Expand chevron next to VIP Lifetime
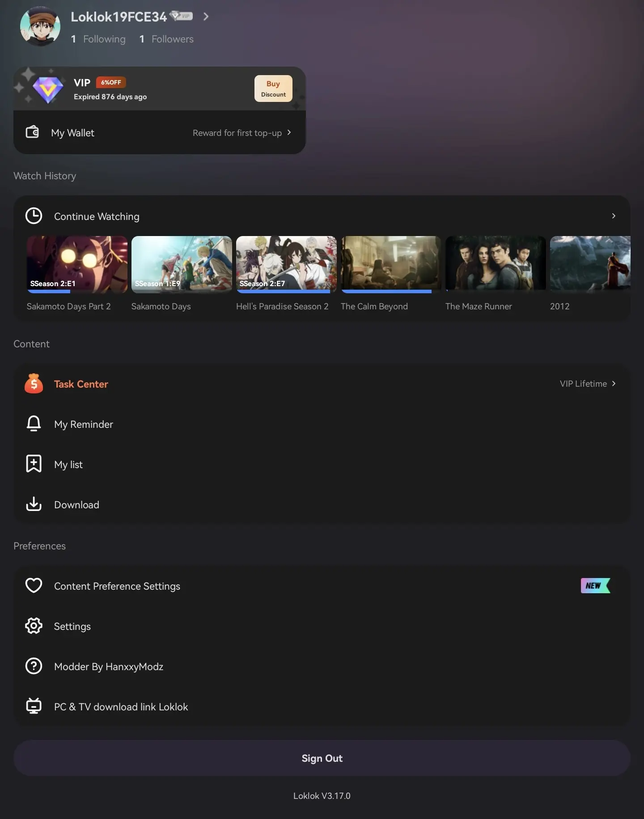 (x=614, y=384)
